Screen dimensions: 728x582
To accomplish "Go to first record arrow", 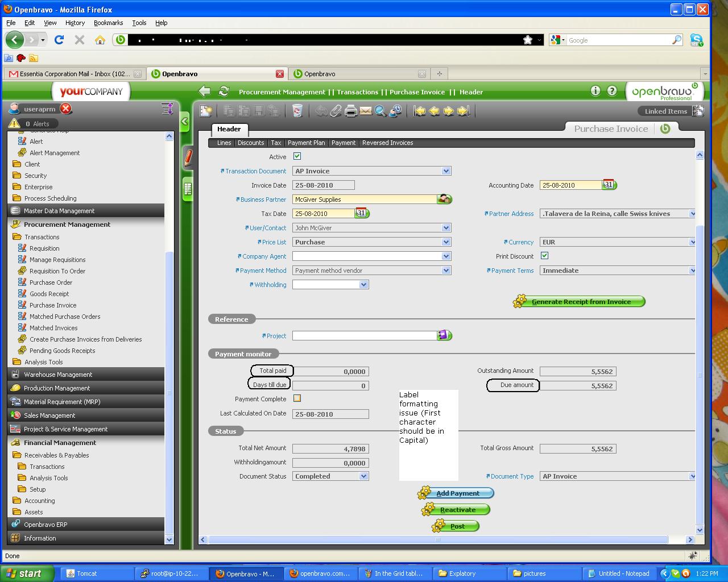I will 420,111.
